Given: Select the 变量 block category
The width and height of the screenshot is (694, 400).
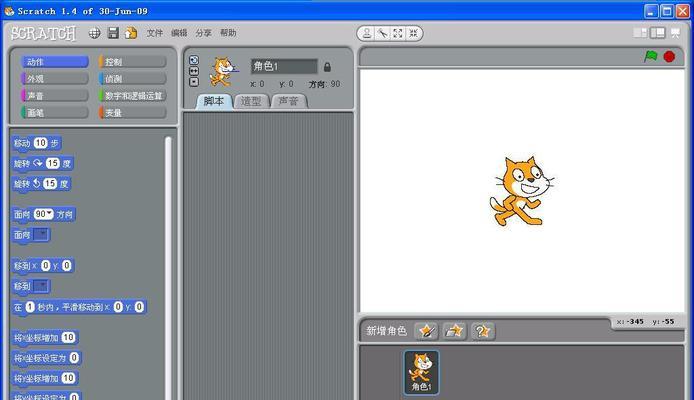Looking at the screenshot, I should (133, 112).
